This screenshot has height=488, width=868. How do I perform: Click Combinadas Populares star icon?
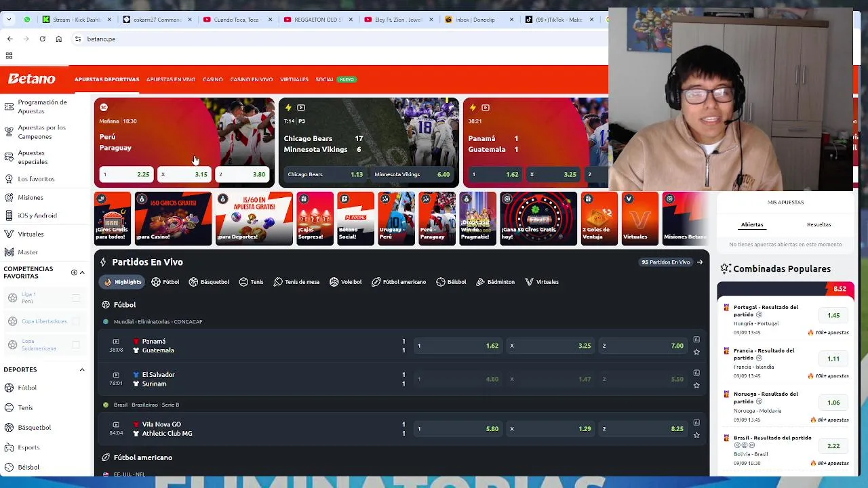point(726,268)
